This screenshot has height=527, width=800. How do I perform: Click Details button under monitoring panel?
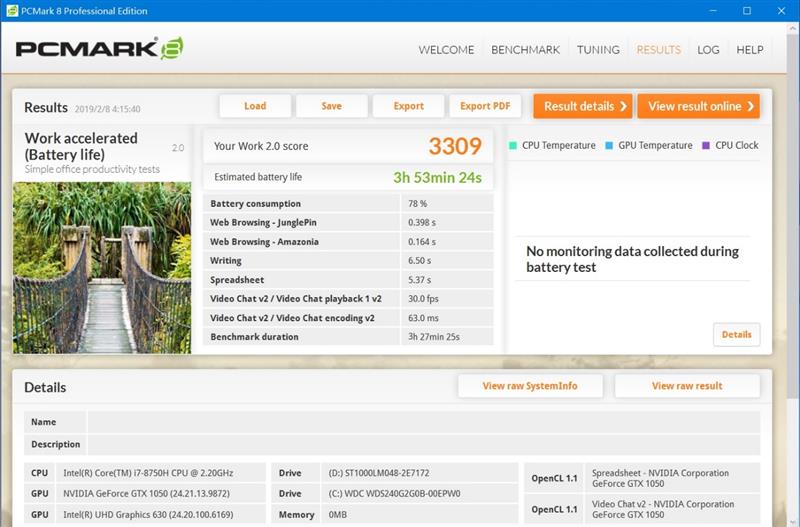click(x=736, y=335)
